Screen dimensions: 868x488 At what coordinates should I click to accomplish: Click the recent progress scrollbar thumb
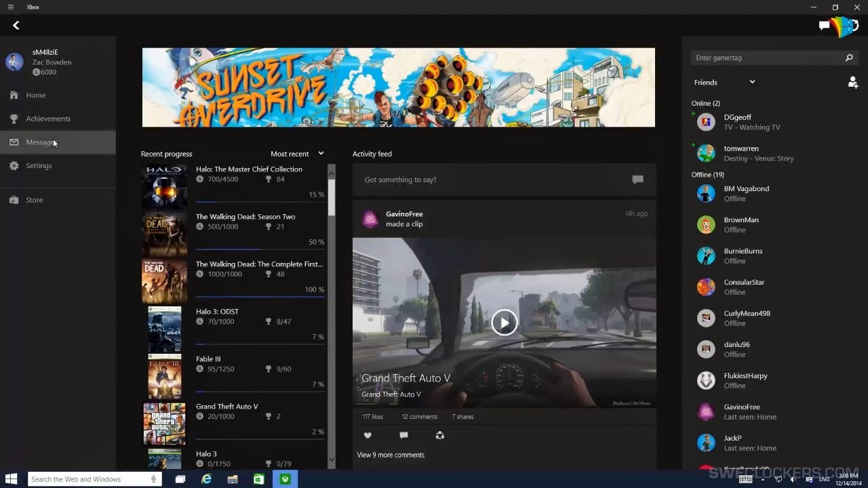[x=332, y=197]
